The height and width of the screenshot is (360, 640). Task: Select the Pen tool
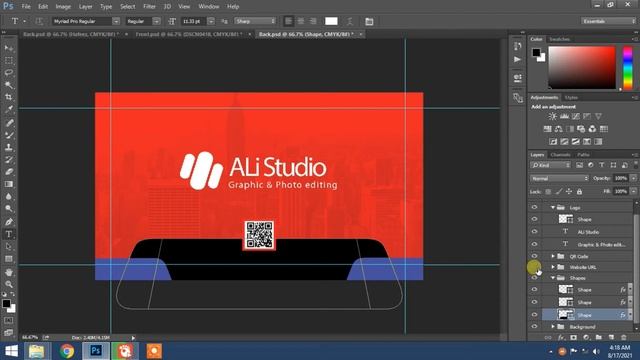point(9,222)
